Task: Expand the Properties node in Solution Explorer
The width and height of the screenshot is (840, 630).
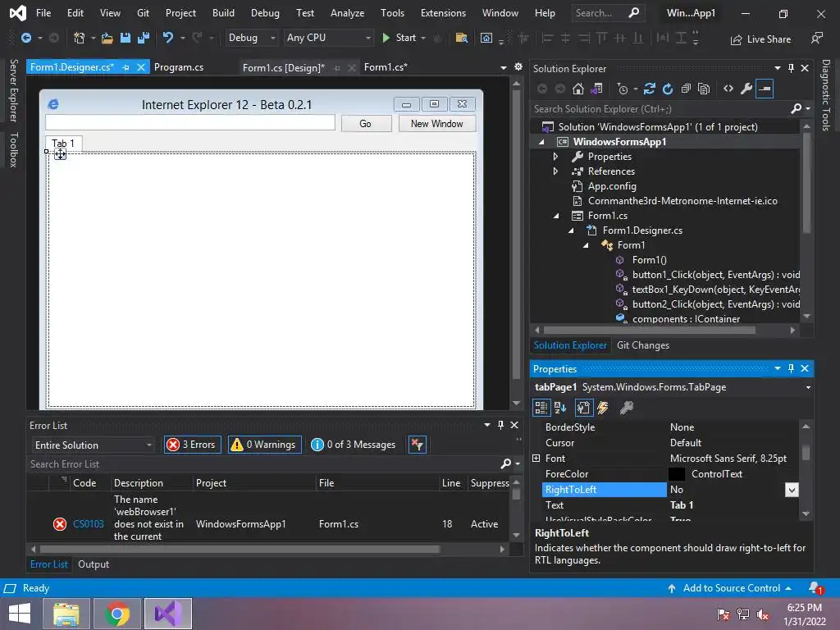Action: coord(555,157)
